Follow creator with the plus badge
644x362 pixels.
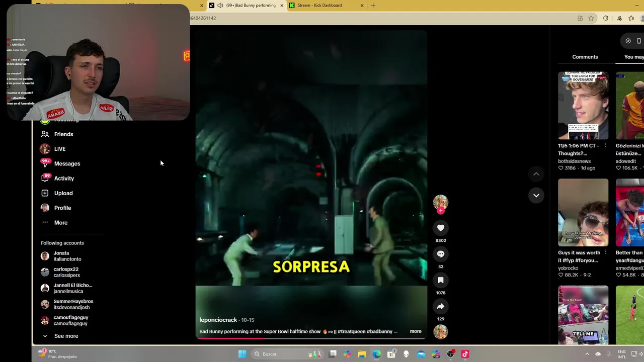441,211
